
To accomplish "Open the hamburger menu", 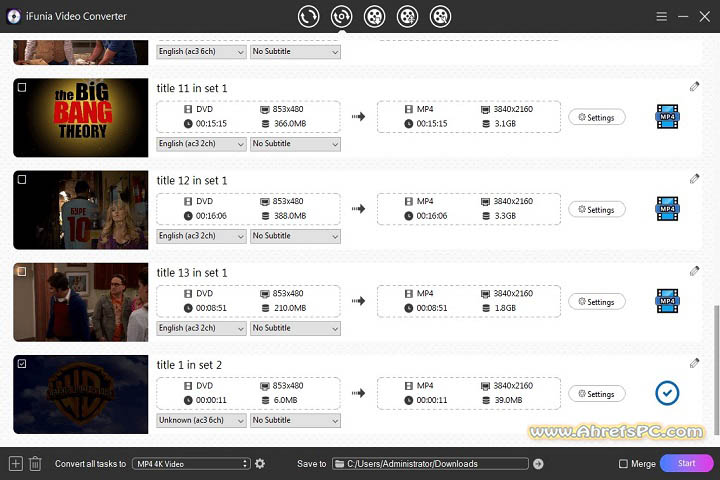I will [x=661, y=17].
